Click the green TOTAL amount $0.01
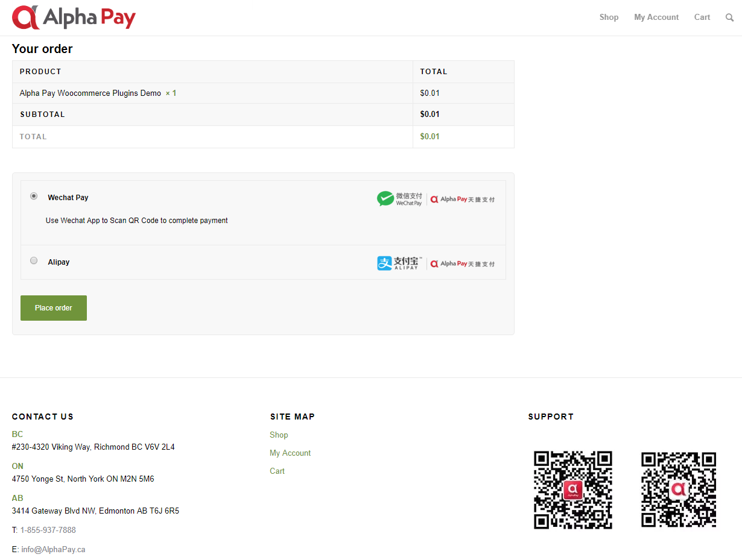742x560 pixels. [x=430, y=137]
